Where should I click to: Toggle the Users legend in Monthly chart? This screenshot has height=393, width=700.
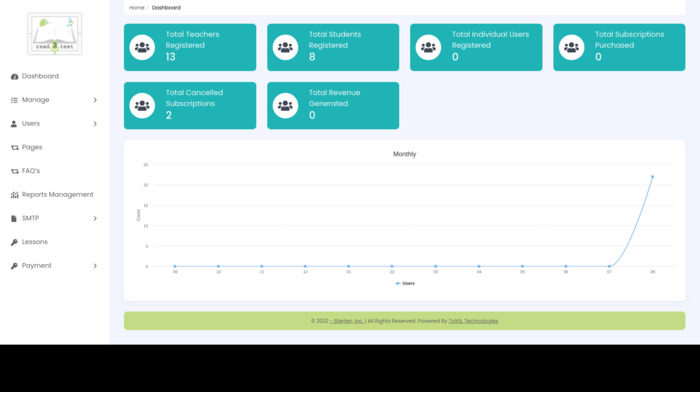(x=405, y=284)
